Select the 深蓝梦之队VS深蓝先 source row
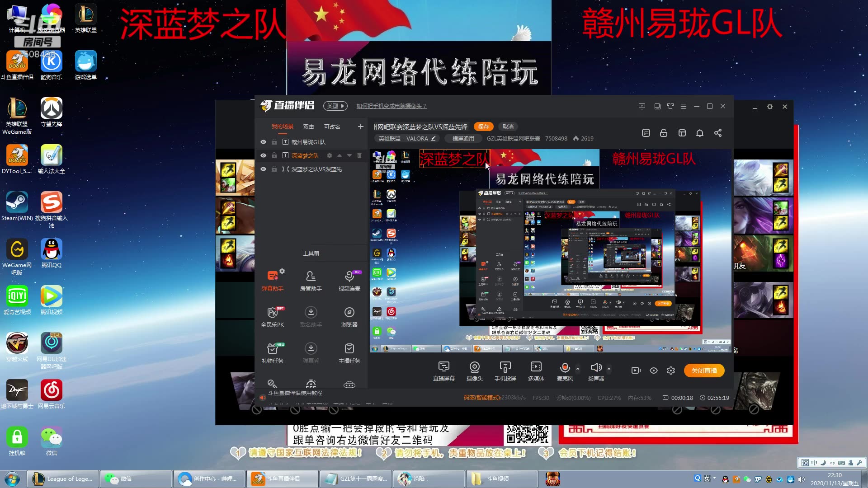This screenshot has height=488, width=868. tap(311, 169)
